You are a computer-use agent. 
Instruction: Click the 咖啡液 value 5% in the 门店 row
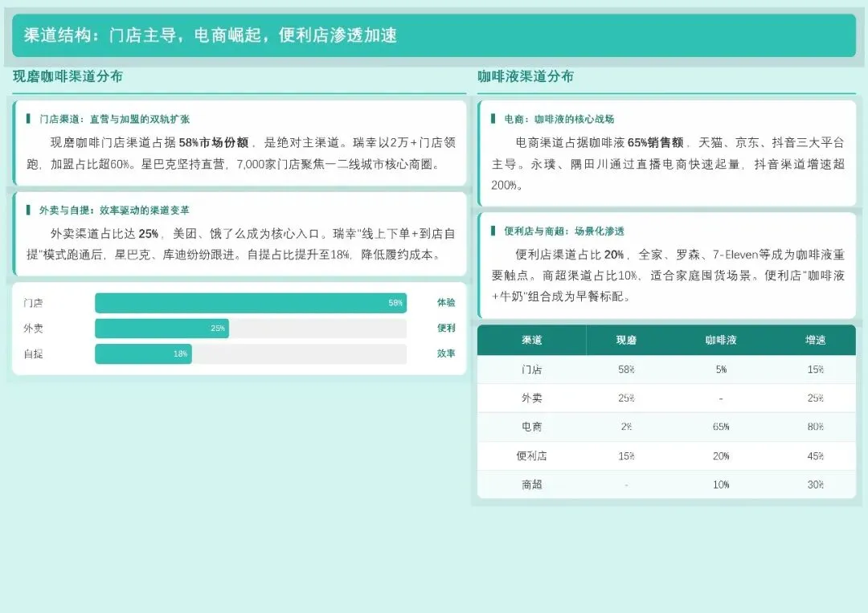click(x=721, y=370)
